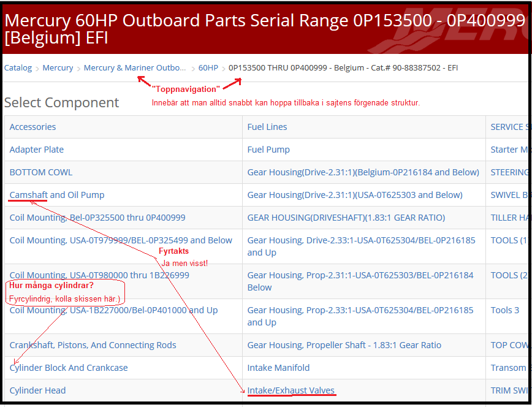Image resolution: width=532 pixels, height=407 pixels.
Task: Open the Accessories component
Action: (x=32, y=127)
